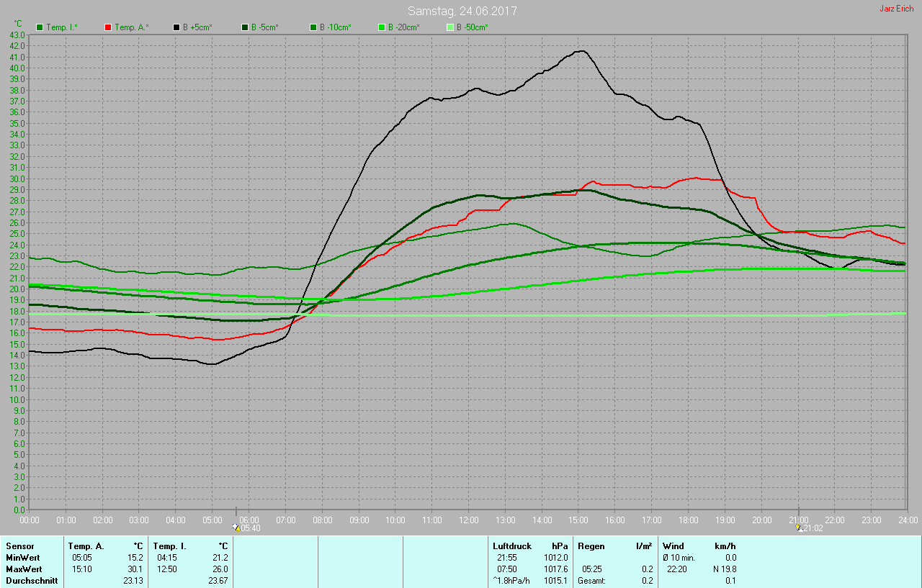
Task: Click the "18:00" time axis label
Action: click(688, 520)
